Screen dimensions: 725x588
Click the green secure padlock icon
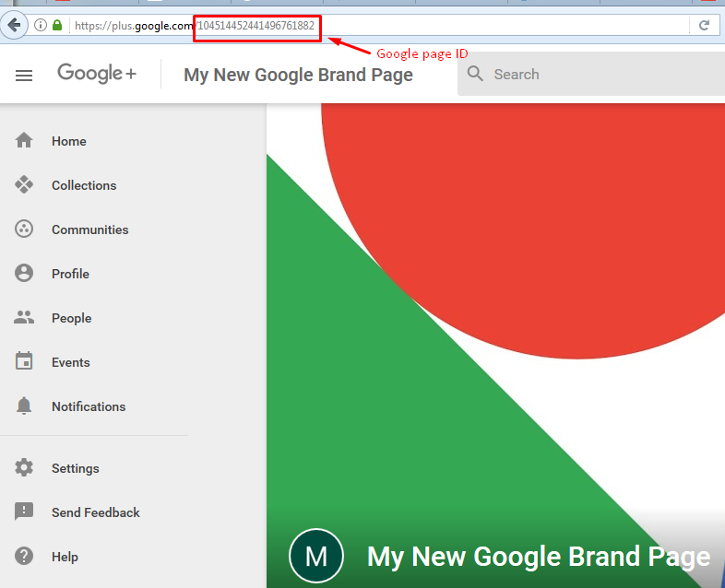pyautogui.click(x=57, y=25)
